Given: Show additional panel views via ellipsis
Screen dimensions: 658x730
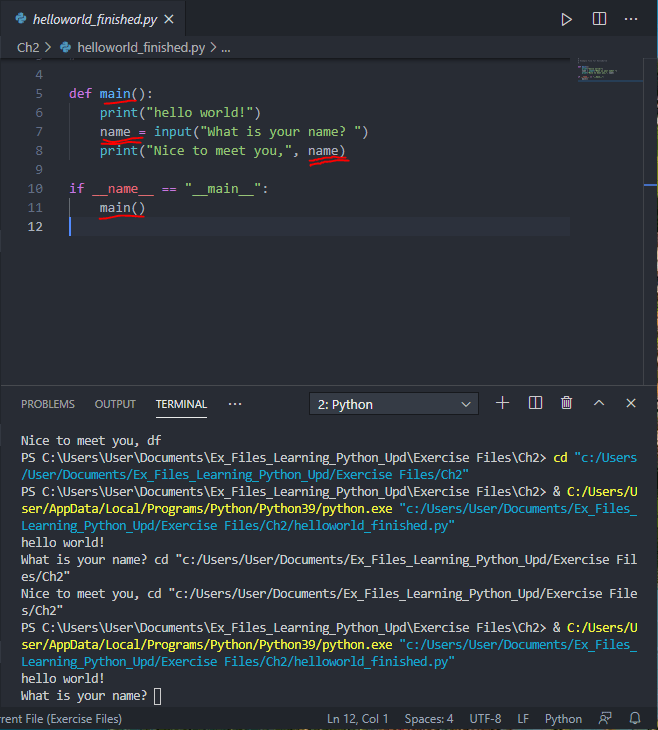Looking at the screenshot, I should (x=235, y=404).
